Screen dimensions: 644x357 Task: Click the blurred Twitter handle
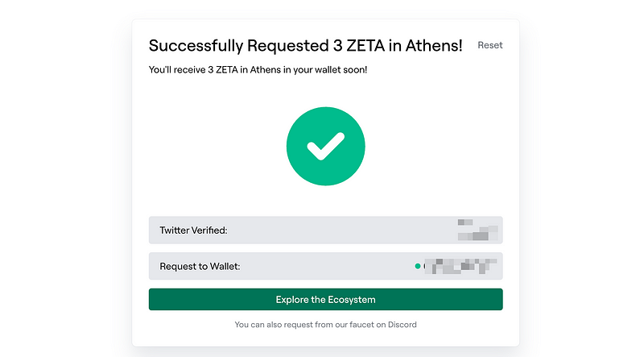477,230
